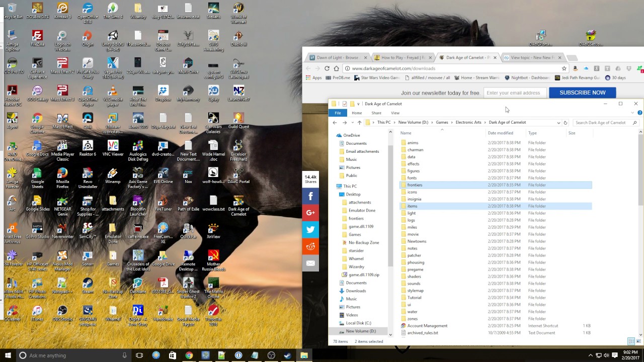Open the Explorer Share ribbon tab
This screenshot has width=644, height=362.
pyautogui.click(x=376, y=113)
